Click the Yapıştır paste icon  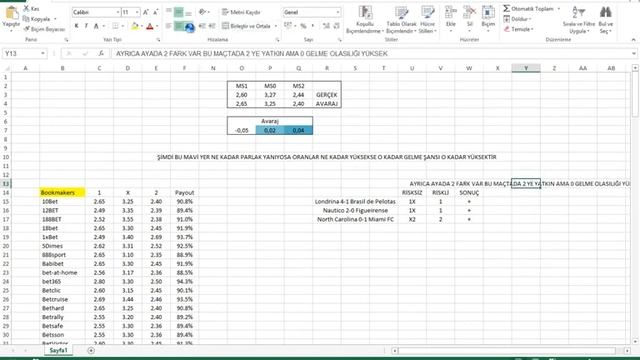pyautogui.click(x=11, y=13)
